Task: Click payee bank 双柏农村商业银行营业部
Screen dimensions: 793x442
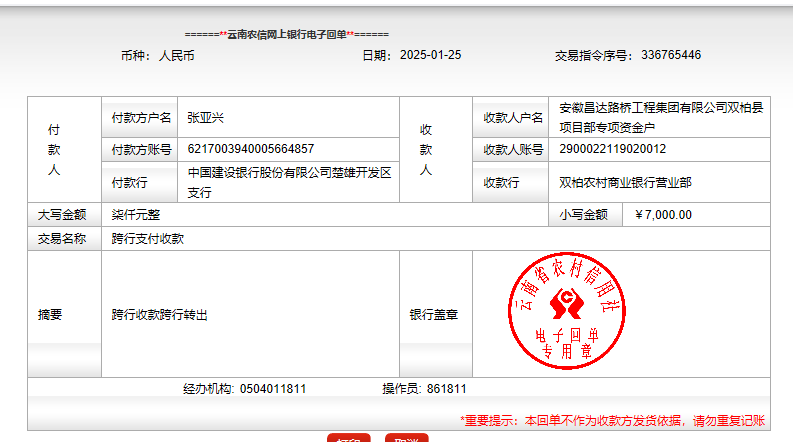Action: click(625, 182)
